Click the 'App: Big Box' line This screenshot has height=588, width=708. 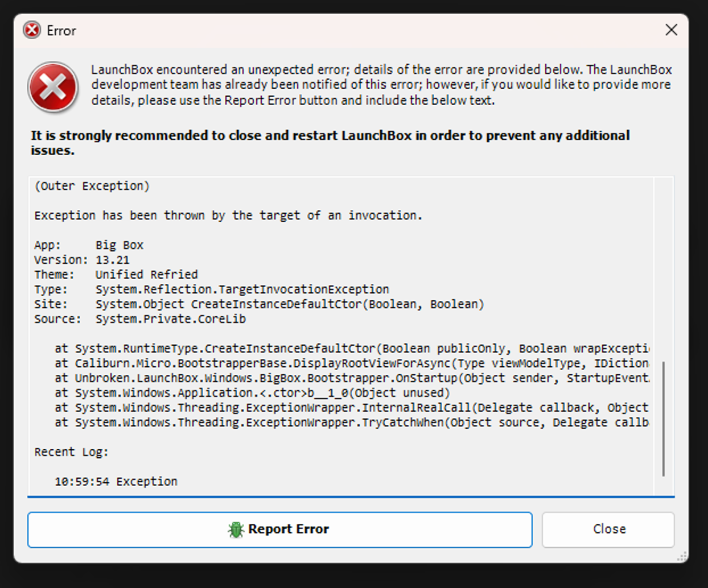pyautogui.click(x=89, y=245)
